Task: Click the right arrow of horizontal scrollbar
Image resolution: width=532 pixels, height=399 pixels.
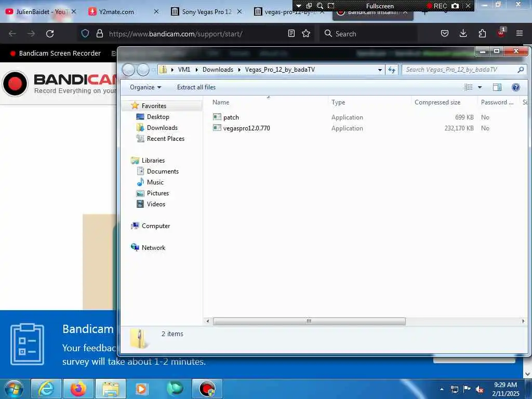Action: tap(523, 321)
